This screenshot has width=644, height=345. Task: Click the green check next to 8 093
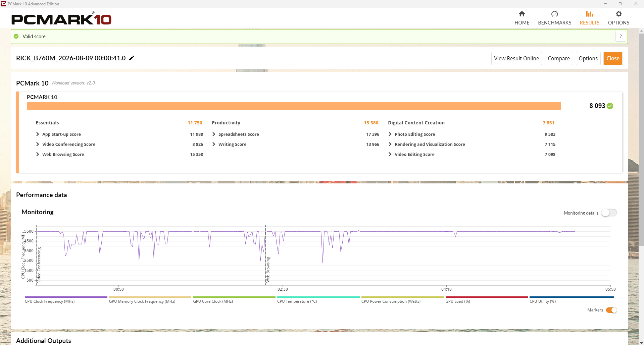[x=610, y=106]
